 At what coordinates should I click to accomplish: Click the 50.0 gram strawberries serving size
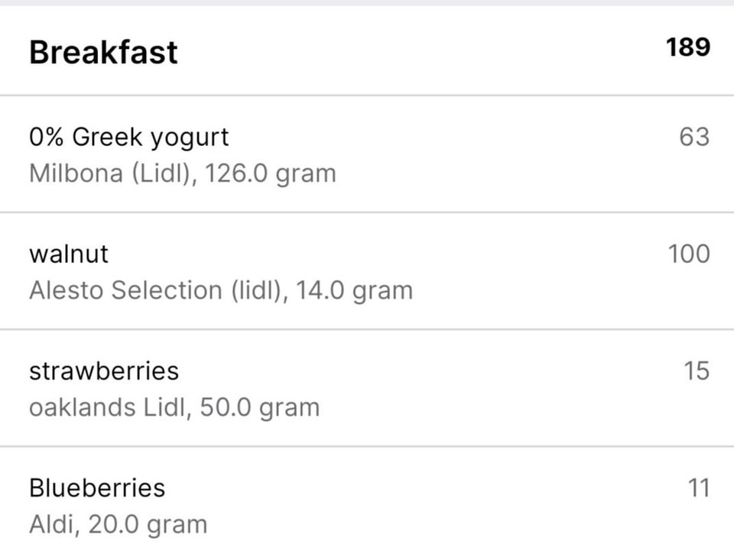[x=260, y=407]
